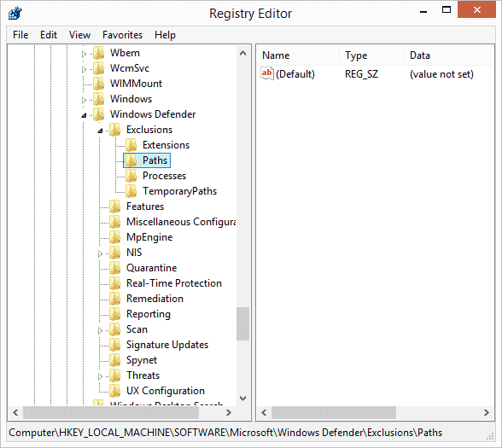Click the Windows Defender folder icon
The image size is (502, 448).
pyautogui.click(x=99, y=114)
